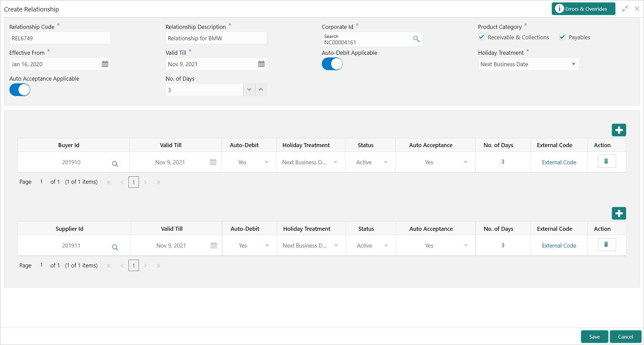This screenshot has width=644, height=345.
Task: Expand the top Holiday Treatment dropdown
Action: pos(573,64)
